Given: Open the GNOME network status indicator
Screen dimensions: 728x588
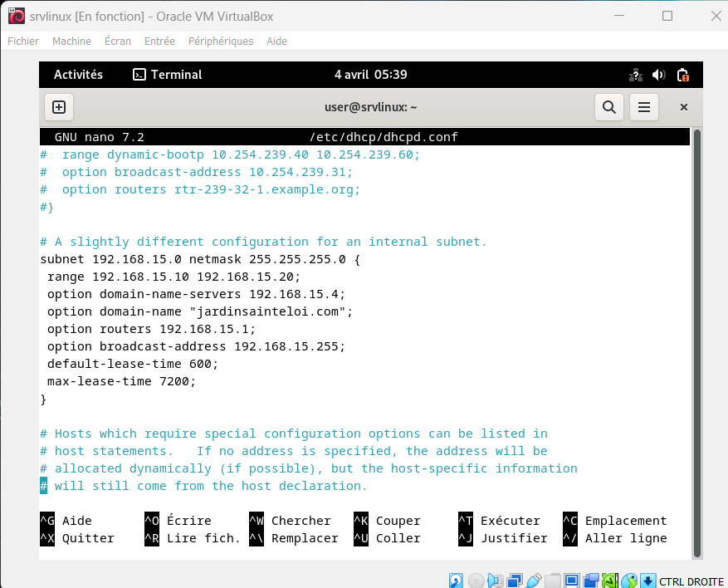Looking at the screenshot, I should point(636,75).
